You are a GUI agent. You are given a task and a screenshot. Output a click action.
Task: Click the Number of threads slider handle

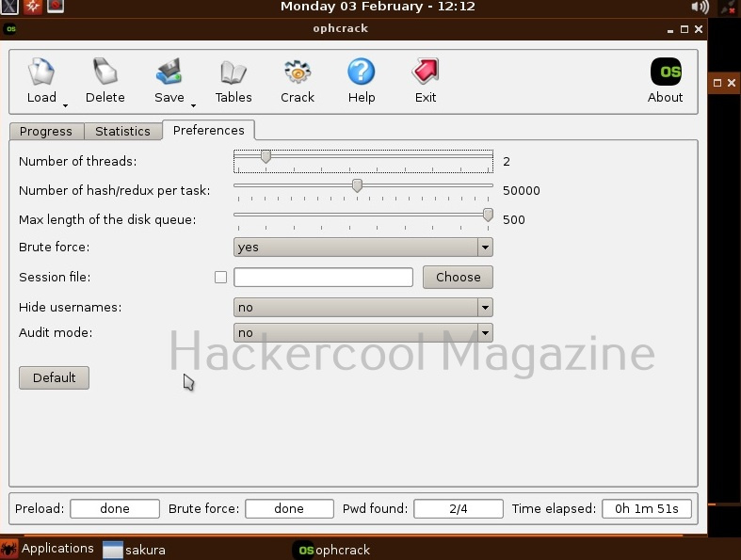tap(266, 157)
